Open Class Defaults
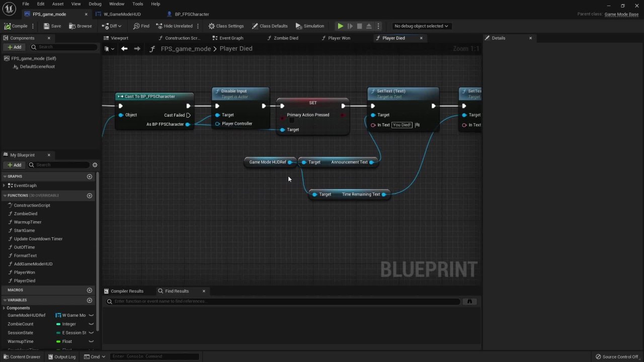This screenshot has width=644, height=362. point(270,26)
